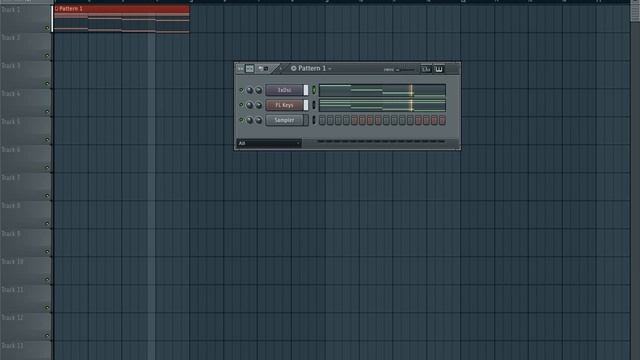640x360 pixels.
Task: Open the FL Keys piano roll preview
Action: (382, 105)
